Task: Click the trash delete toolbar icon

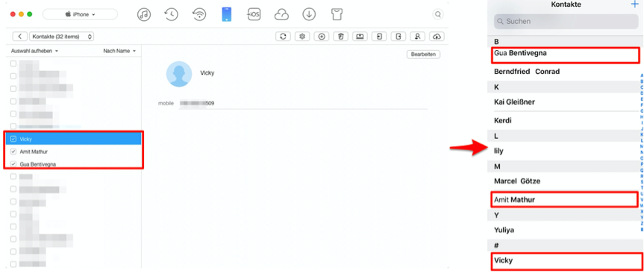Action: coord(341,37)
